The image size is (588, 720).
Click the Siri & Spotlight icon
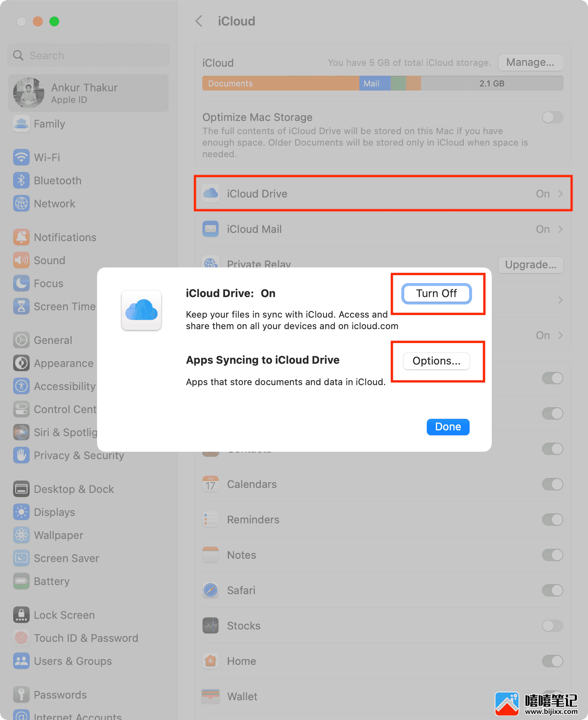click(x=21, y=432)
